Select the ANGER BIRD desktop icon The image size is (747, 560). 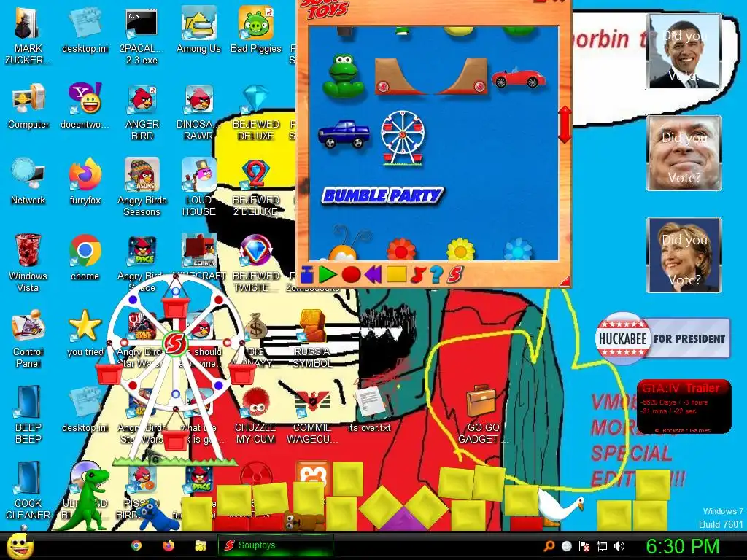(x=142, y=112)
